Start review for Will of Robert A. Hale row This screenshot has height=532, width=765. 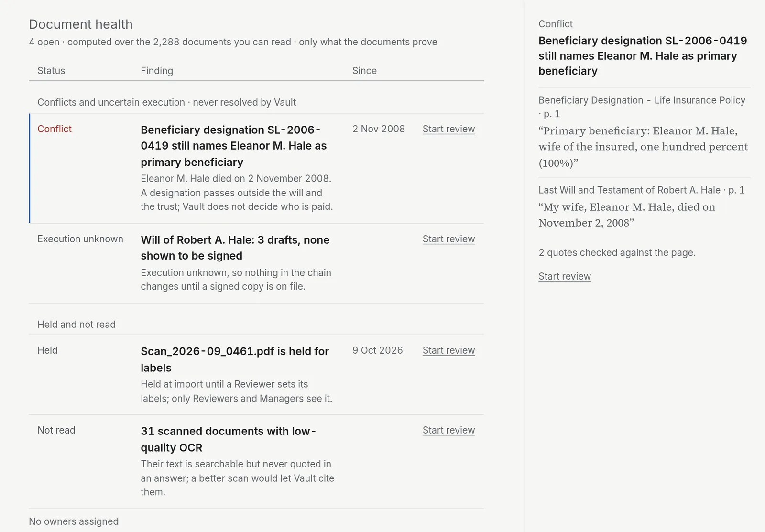coord(448,239)
